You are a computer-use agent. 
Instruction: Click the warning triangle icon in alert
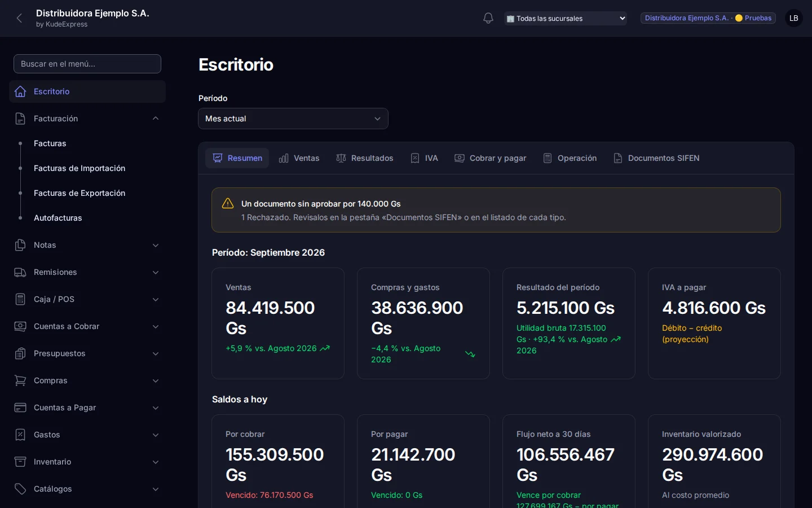[x=228, y=203]
